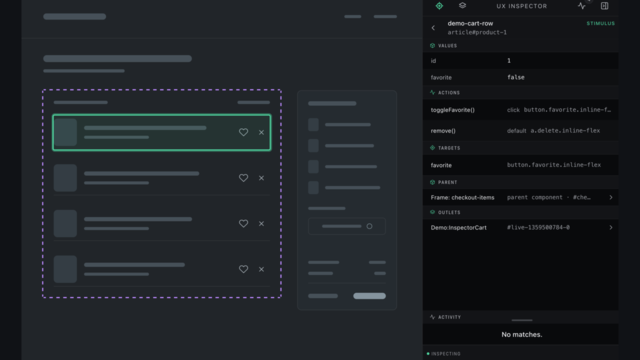Image resolution: width=640 pixels, height=360 pixels.
Task: Favorite the second cart row with its heart
Action: (243, 178)
